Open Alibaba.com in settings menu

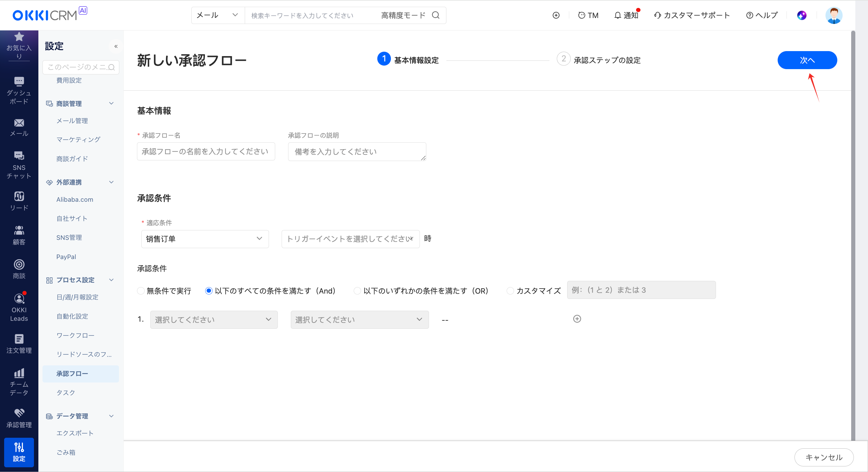click(74, 200)
